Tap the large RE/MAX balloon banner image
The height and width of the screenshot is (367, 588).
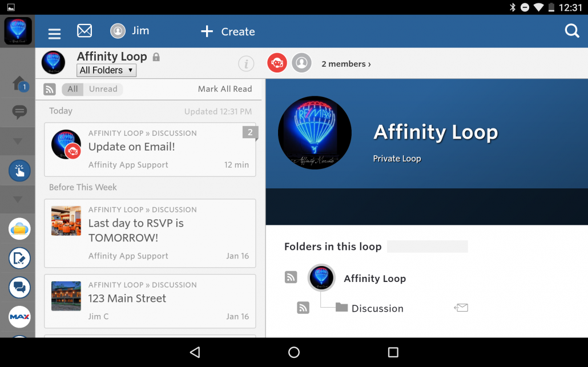tap(315, 133)
